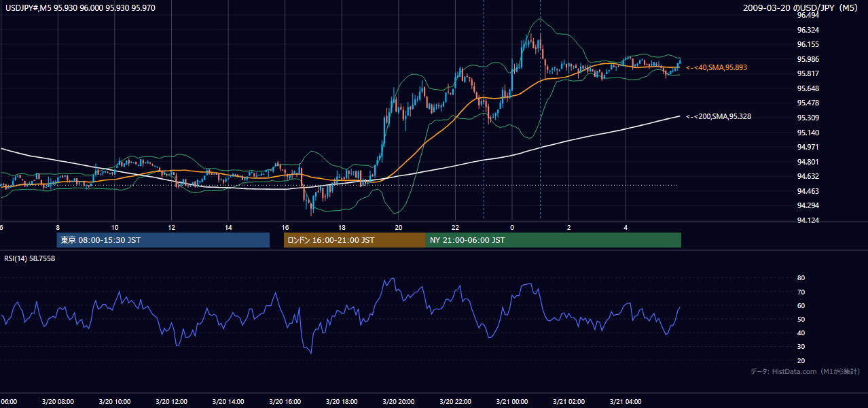Click RSI scale value 30
The height and width of the screenshot is (408, 868).
(x=801, y=346)
